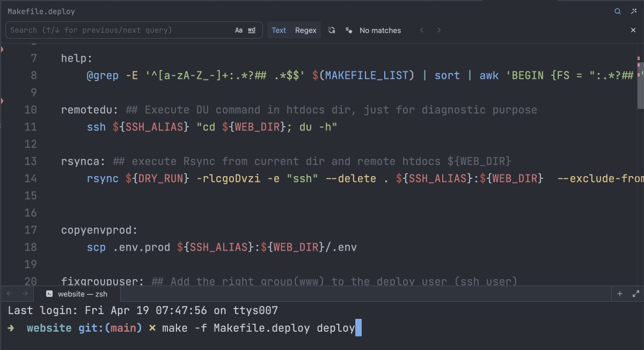Screen dimensions: 644x350
Task: Toggle the wd whole-word search option
Action: click(x=252, y=30)
